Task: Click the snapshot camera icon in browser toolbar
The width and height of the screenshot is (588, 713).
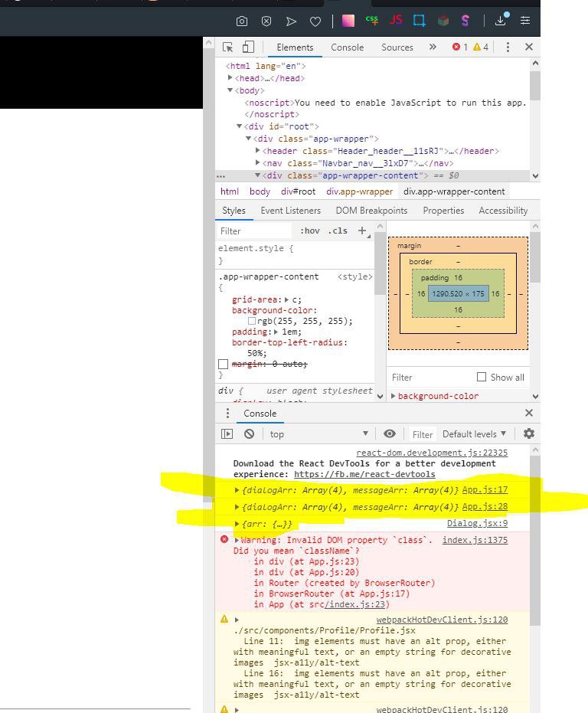Action: coord(242,21)
